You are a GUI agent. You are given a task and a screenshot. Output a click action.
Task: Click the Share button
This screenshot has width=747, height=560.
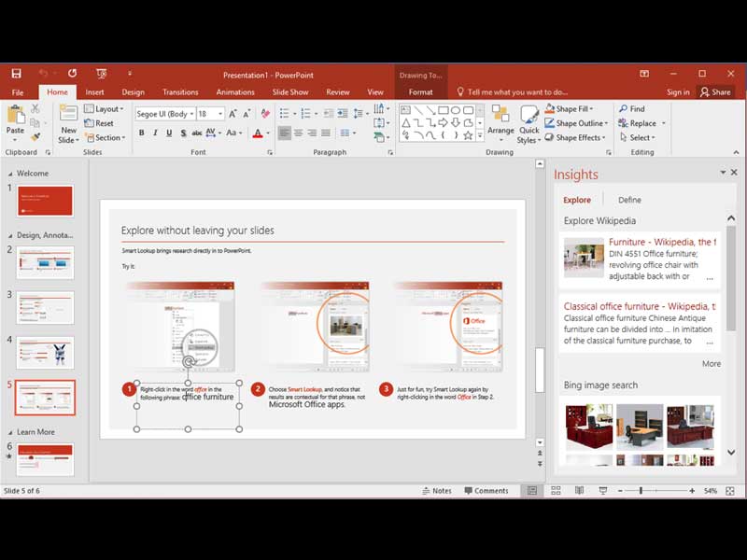coord(715,92)
